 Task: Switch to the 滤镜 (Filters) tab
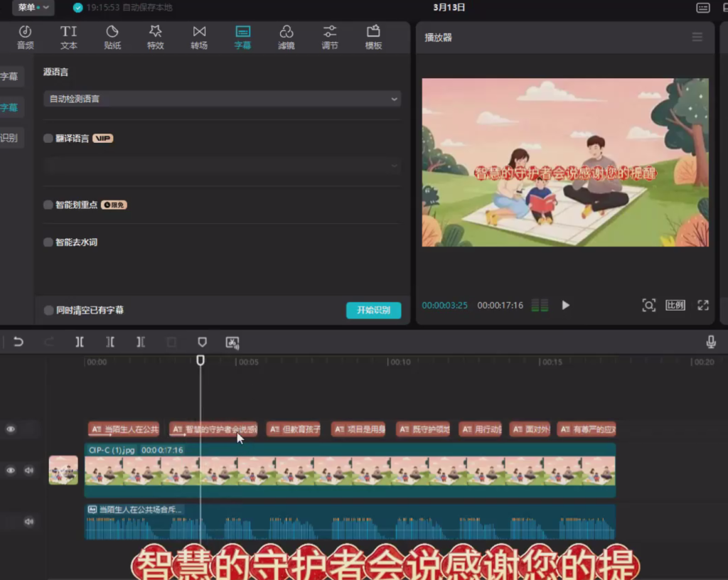pos(287,37)
